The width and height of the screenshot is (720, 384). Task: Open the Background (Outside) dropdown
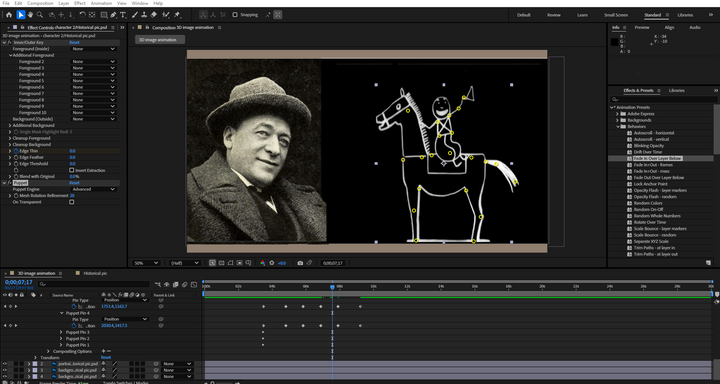93,119
